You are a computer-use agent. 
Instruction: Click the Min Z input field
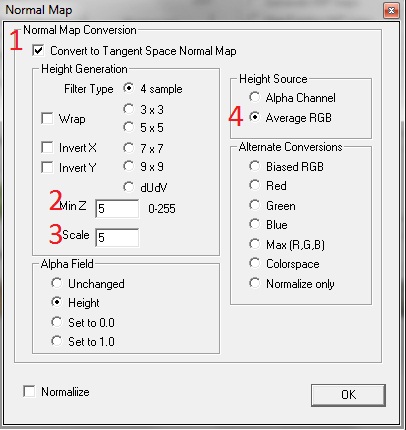click(117, 209)
